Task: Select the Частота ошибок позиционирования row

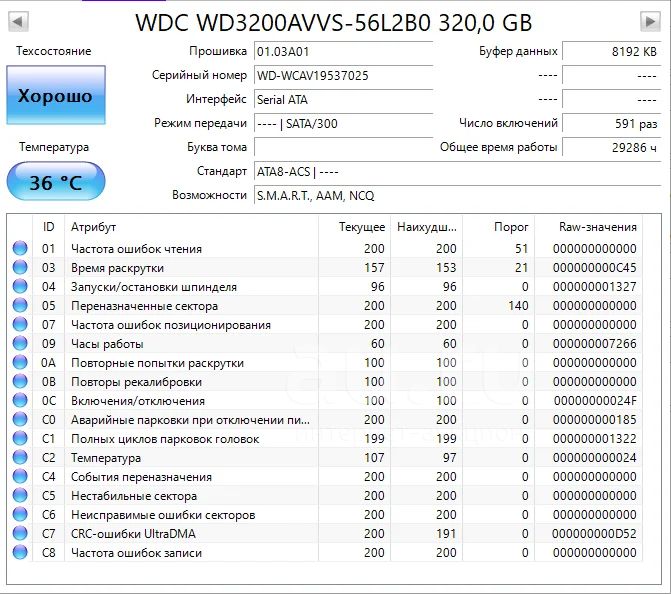Action: [325, 324]
